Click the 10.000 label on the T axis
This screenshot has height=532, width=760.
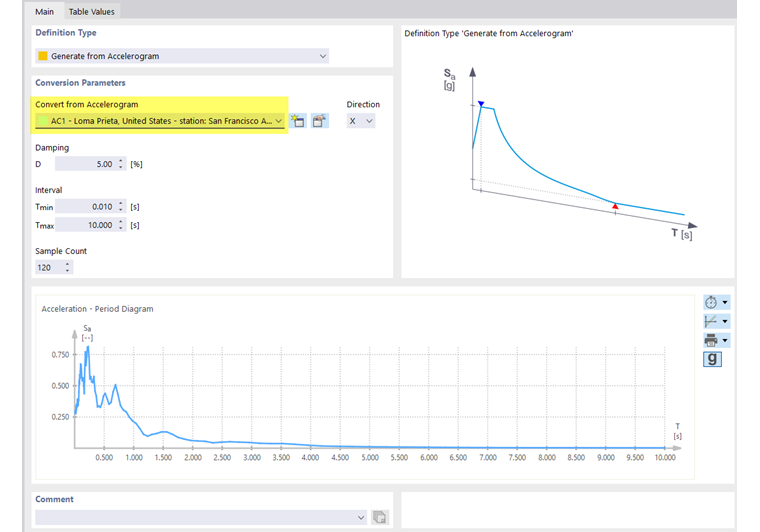(665, 457)
